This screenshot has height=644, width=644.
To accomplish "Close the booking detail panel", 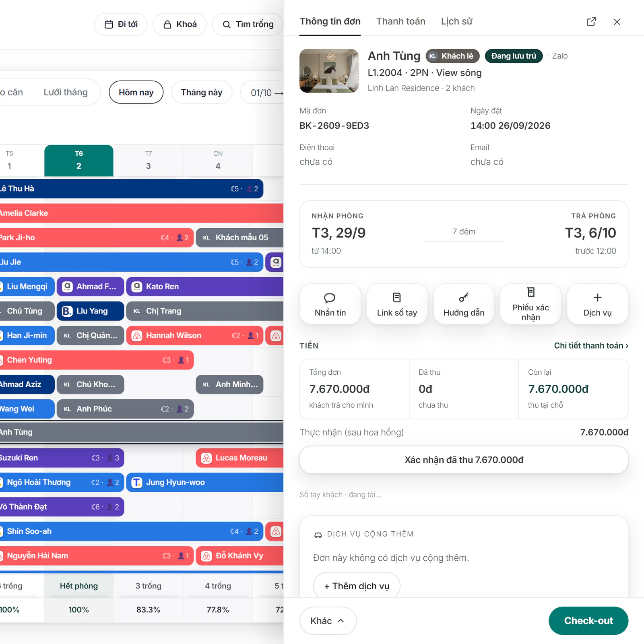I will coord(617,22).
